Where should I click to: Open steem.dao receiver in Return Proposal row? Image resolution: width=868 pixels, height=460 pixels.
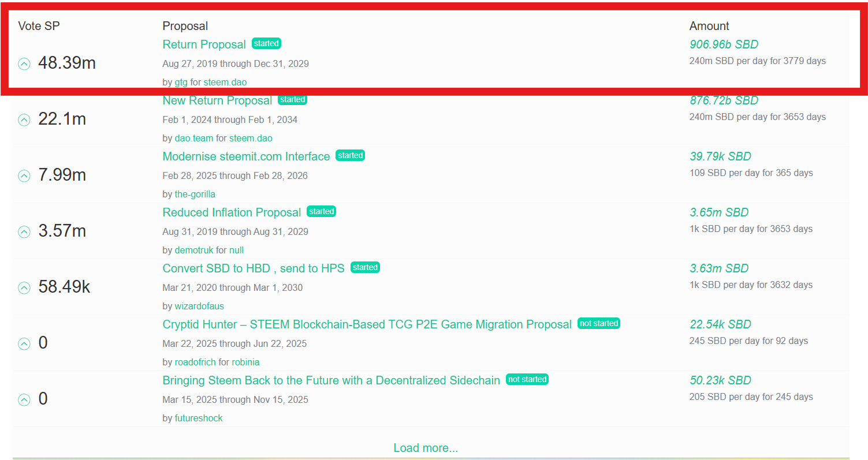225,82
